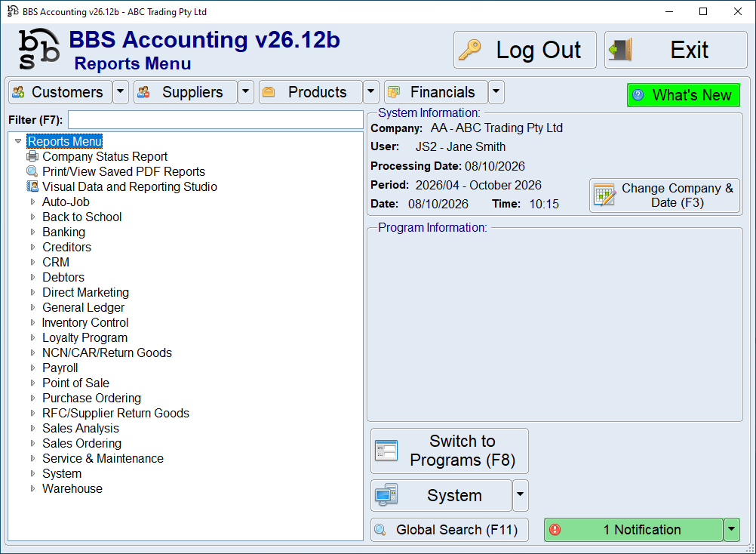Open the Products menu button
The height and width of the screenshot is (554, 756).
coord(311,91)
